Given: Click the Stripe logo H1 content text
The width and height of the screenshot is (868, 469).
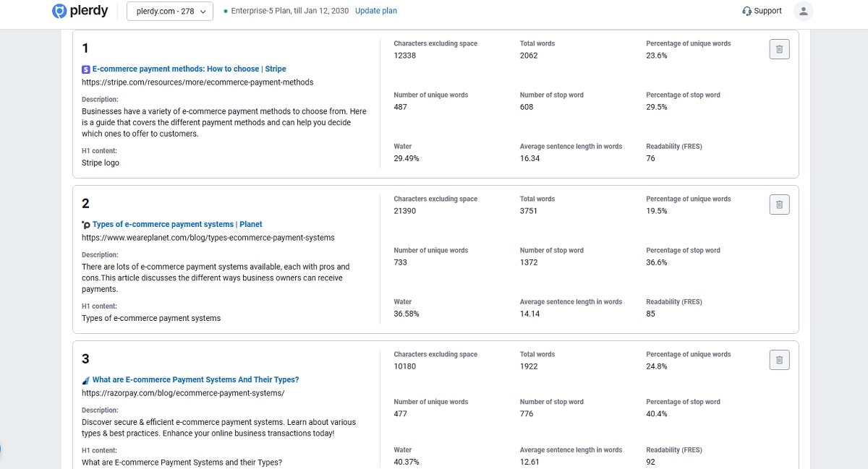Looking at the screenshot, I should pos(101,163).
